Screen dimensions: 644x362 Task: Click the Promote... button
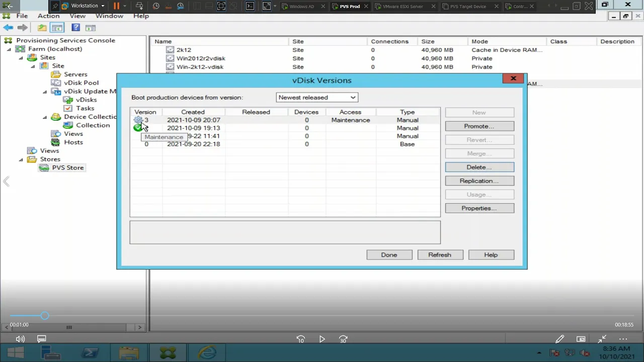(x=479, y=126)
